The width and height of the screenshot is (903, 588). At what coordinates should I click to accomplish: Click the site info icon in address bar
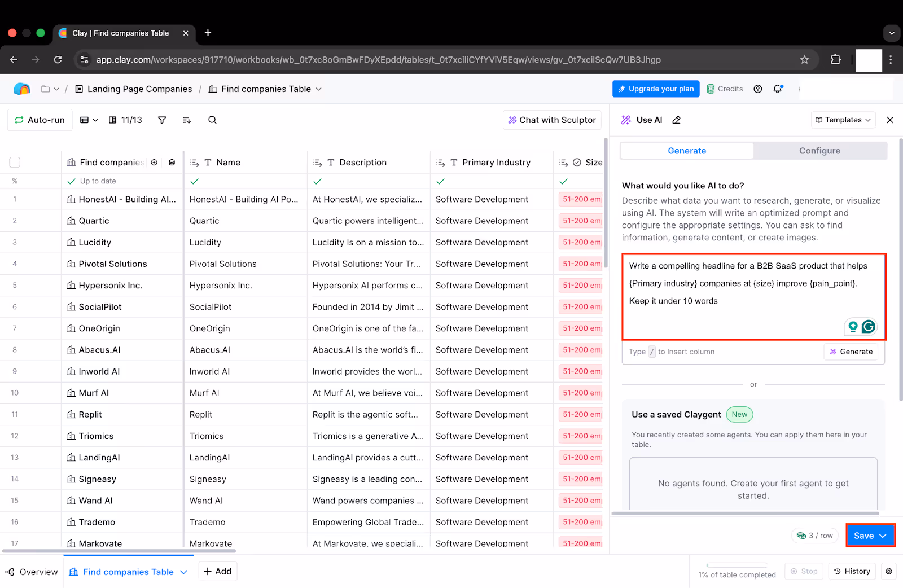click(84, 59)
